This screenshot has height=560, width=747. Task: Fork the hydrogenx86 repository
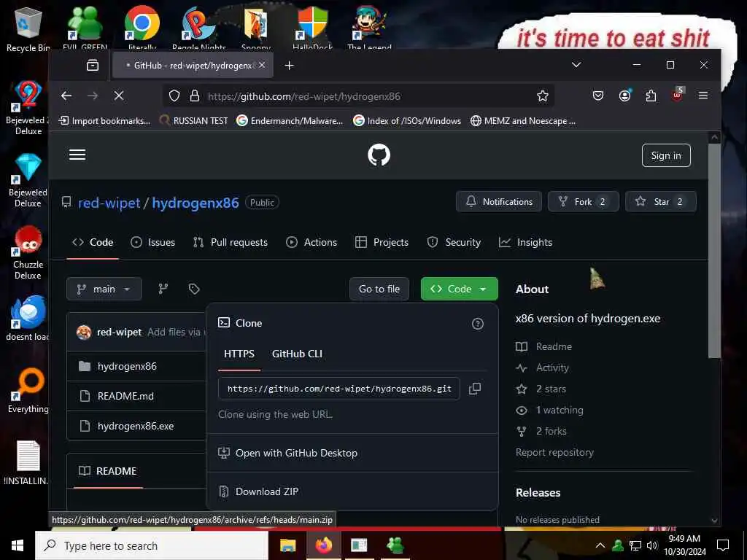583,201
